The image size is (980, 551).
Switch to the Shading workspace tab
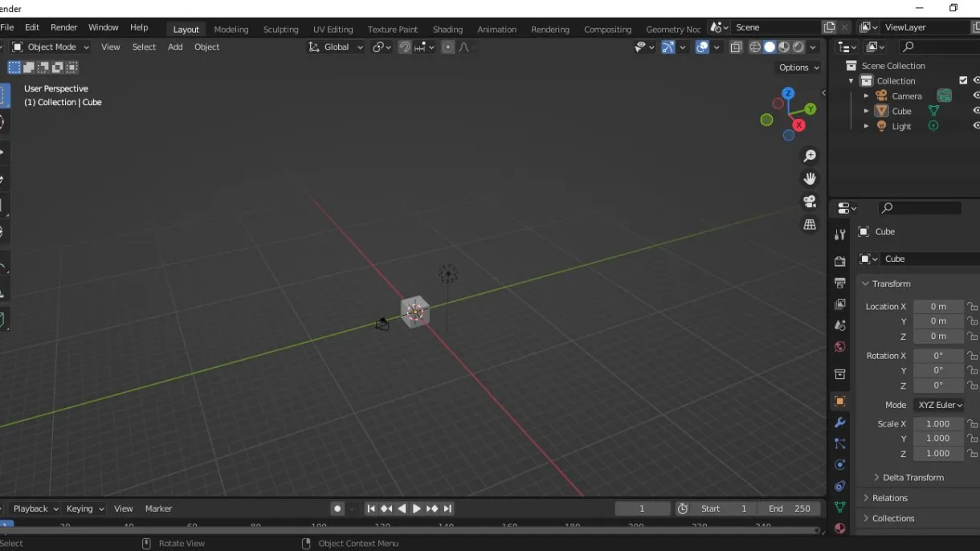[447, 30]
